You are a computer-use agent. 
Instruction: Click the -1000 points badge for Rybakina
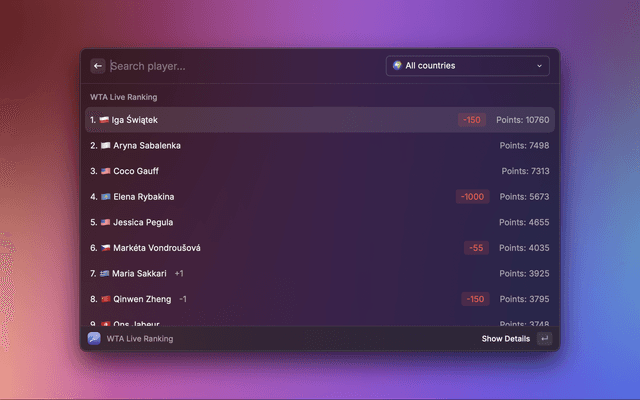coord(472,197)
